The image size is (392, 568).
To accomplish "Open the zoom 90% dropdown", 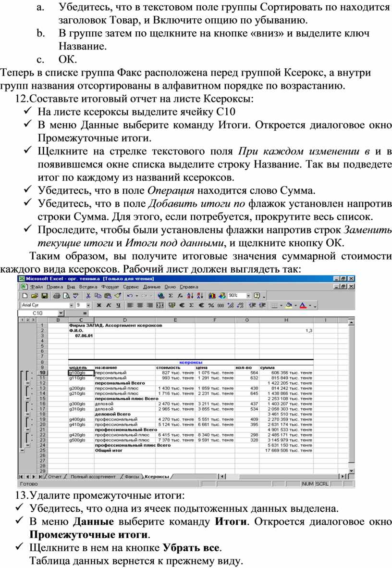I will point(248,295).
